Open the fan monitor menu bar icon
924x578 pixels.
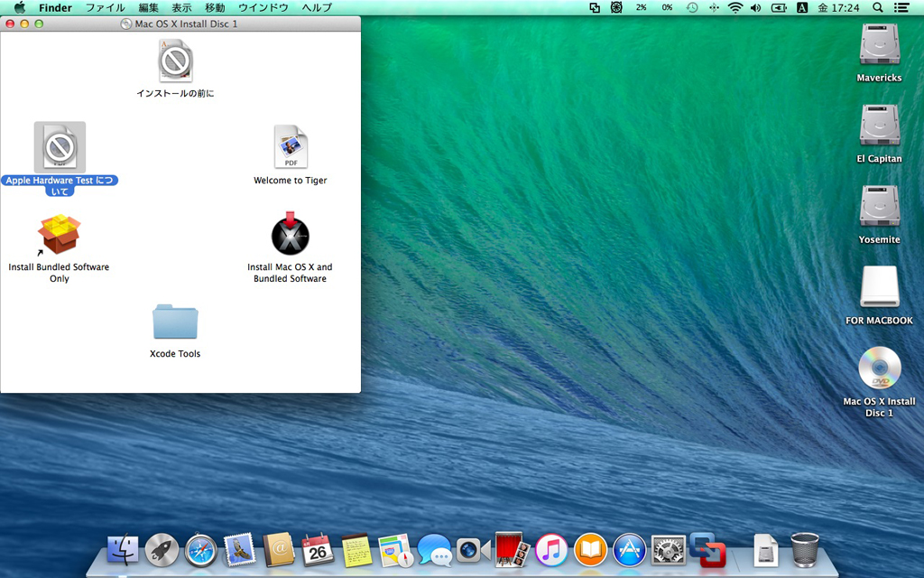(616, 7)
